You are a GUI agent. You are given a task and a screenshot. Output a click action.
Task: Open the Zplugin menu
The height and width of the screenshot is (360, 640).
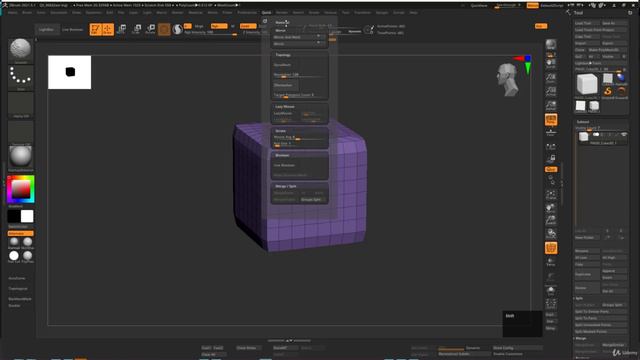coord(382,13)
